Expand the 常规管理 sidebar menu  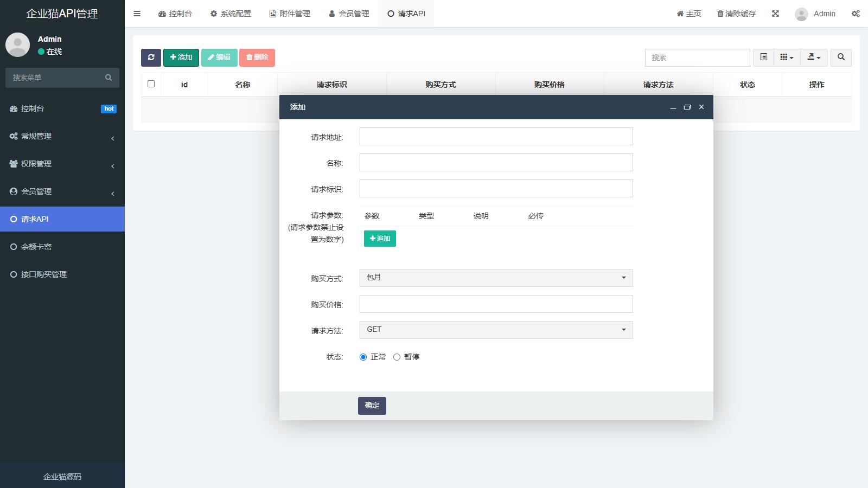point(62,136)
